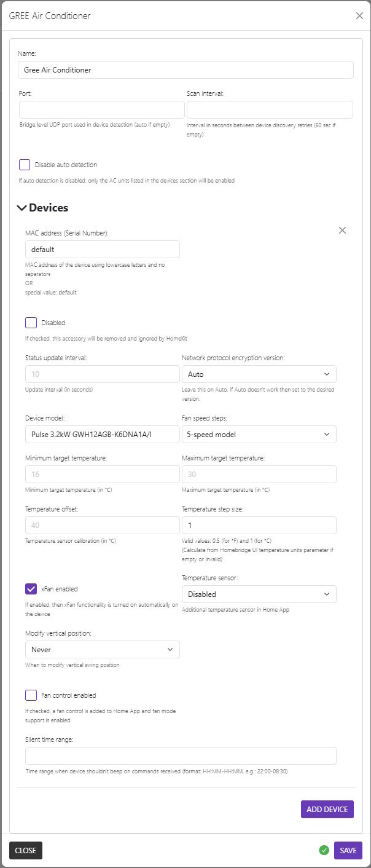The height and width of the screenshot is (868, 371).
Task: Click the 'GREE Air Conditioner' dialog title
Action: [50, 16]
